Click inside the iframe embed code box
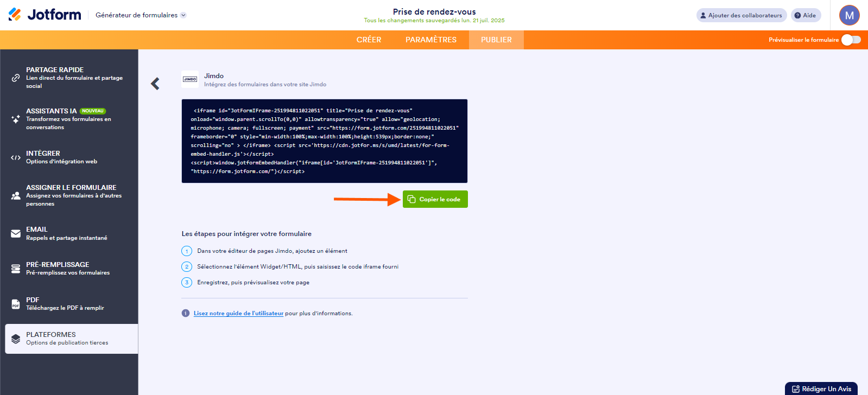The image size is (868, 395). [325, 141]
